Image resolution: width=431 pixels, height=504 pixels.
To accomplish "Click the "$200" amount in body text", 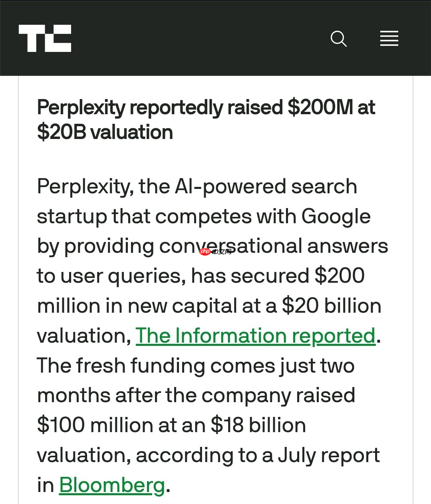I will click(340, 276).
